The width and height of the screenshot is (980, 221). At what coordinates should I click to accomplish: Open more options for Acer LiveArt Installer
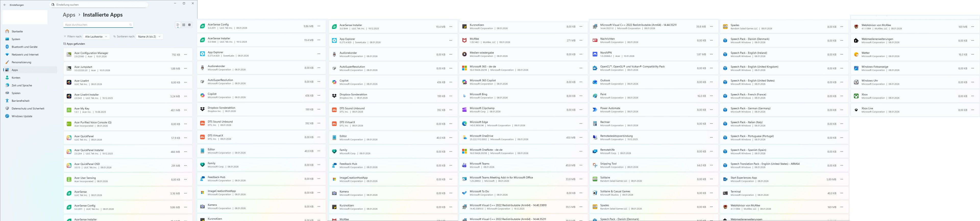pos(186,96)
